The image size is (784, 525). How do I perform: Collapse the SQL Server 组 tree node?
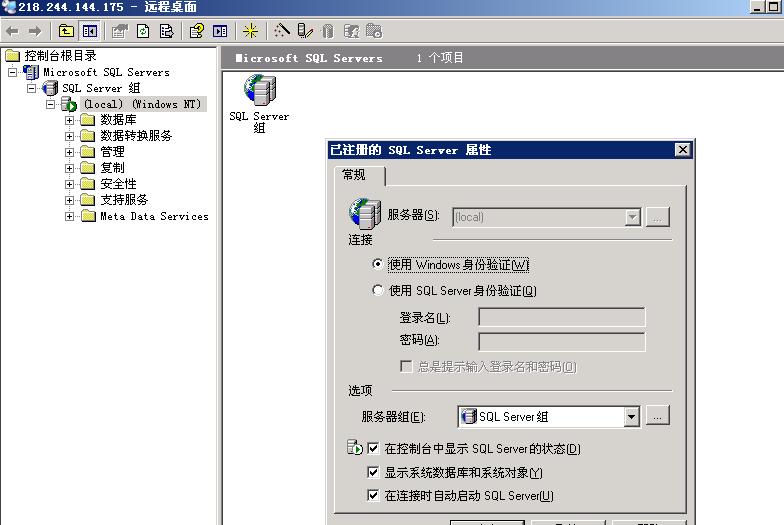32,88
